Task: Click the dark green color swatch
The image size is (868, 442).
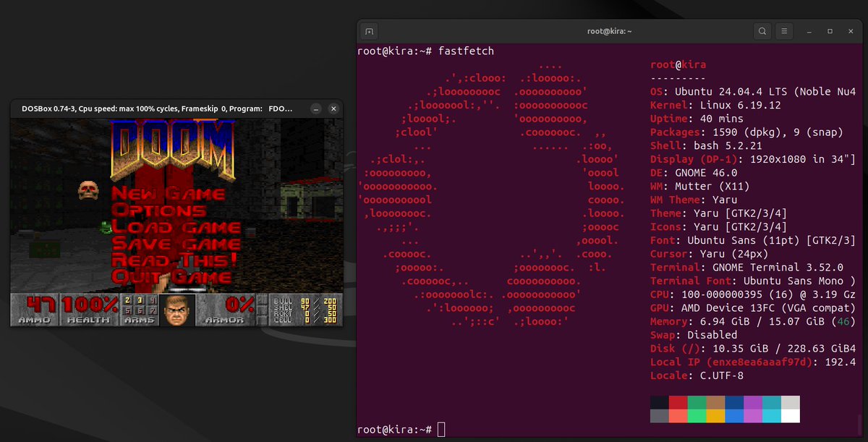Action: [697, 402]
